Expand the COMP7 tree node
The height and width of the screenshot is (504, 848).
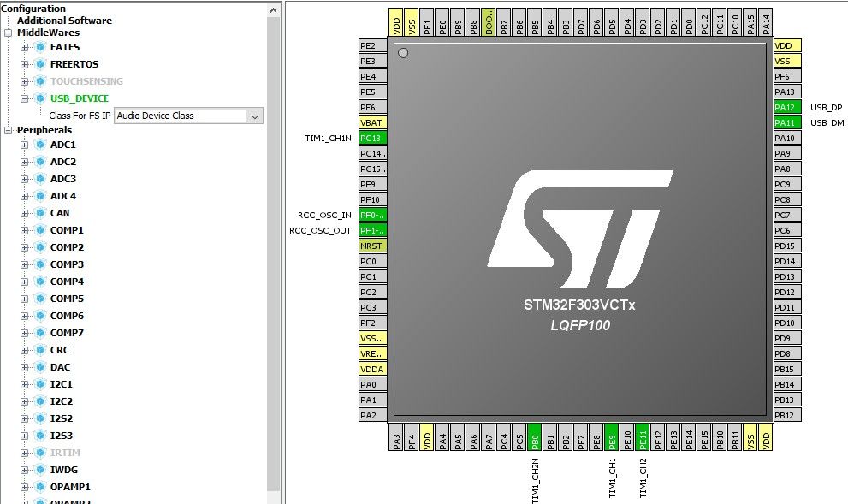pyautogui.click(x=24, y=333)
